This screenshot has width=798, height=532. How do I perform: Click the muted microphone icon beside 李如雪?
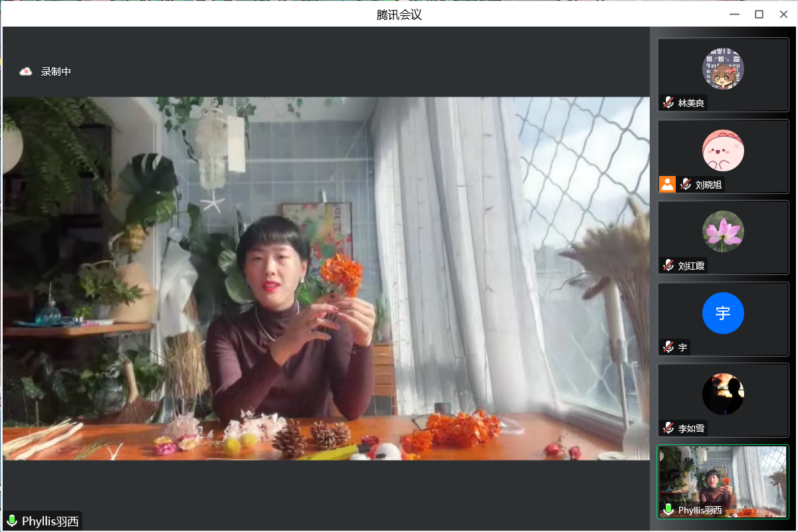coord(668,428)
